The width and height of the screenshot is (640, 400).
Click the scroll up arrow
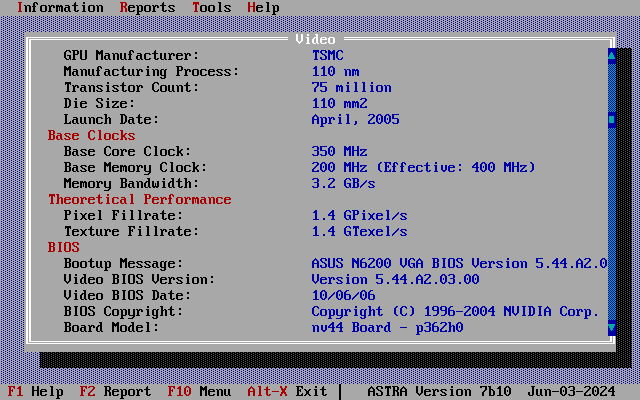pyautogui.click(x=611, y=56)
